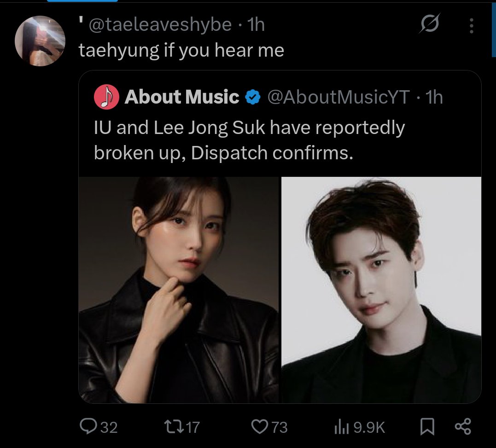This screenshot has width=496, height=448.
Task: Bookmark this tweet
Action: 427,426
